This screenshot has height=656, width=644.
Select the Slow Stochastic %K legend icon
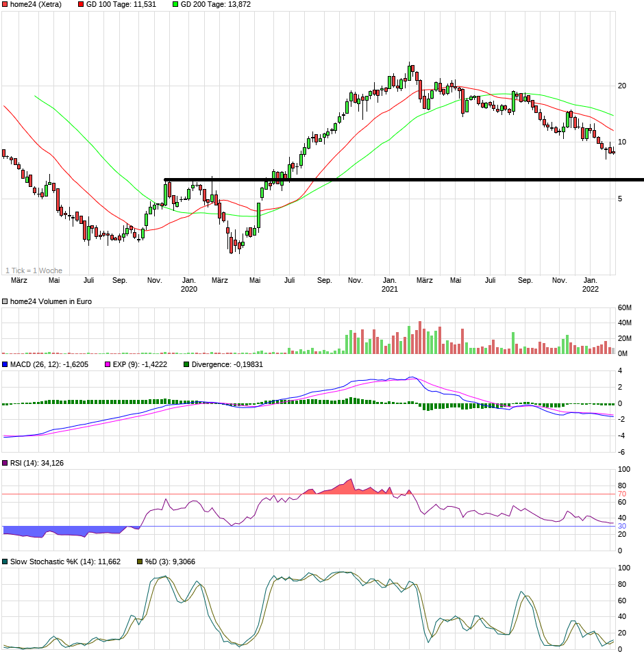[5, 561]
